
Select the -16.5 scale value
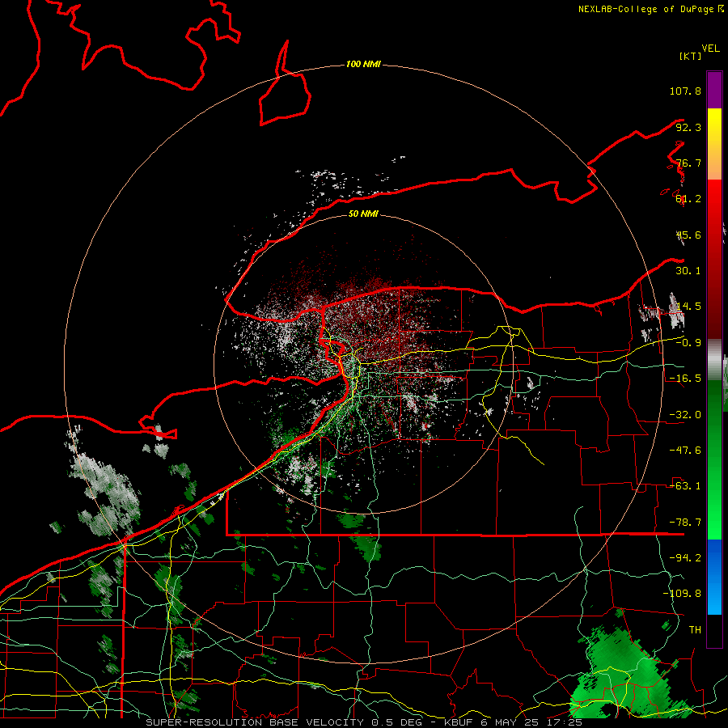(x=685, y=379)
